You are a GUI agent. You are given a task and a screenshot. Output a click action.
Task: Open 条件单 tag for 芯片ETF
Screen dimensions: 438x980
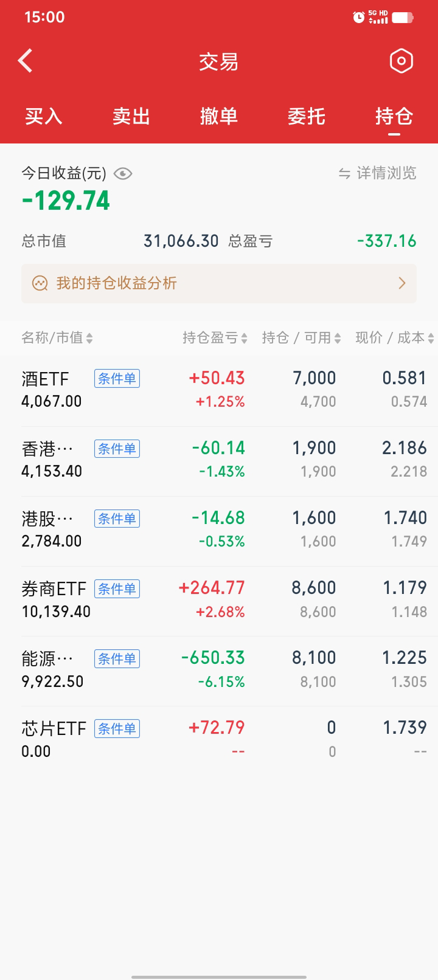click(x=117, y=728)
